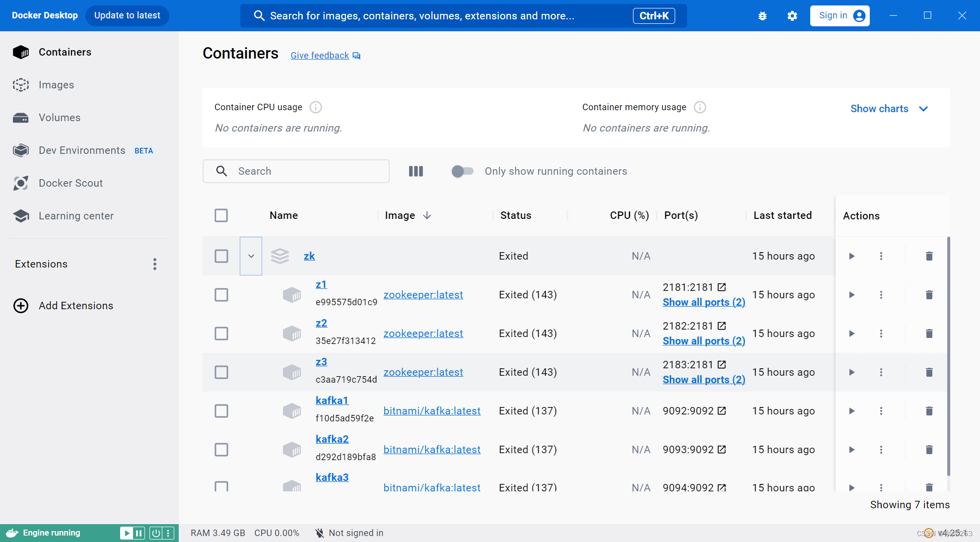
Task: Check the select-all containers checkbox
Action: coord(221,215)
